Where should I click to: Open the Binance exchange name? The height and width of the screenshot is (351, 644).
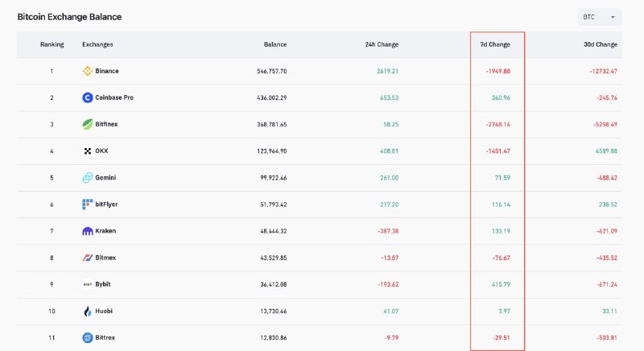coord(107,71)
